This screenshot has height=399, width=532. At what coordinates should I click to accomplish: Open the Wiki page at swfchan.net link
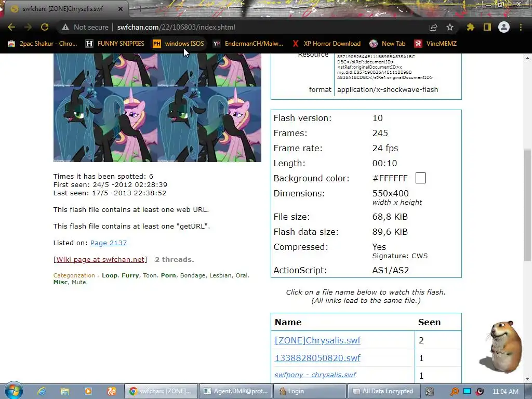(100, 260)
